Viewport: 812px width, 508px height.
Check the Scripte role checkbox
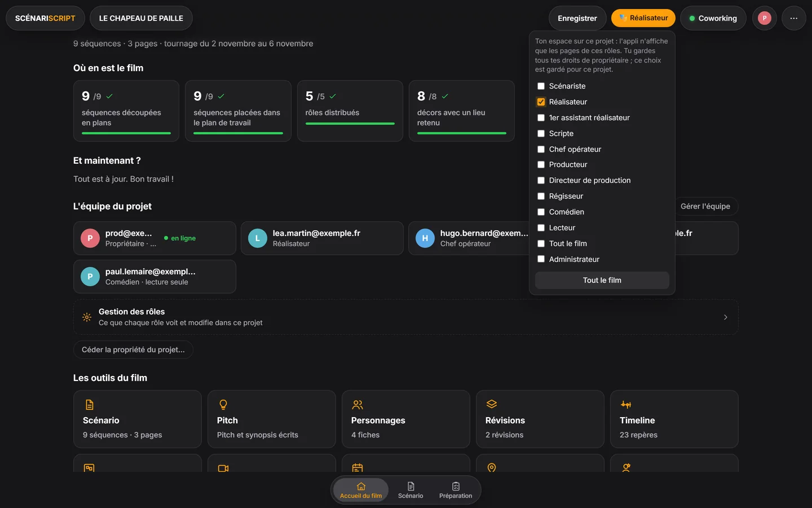[541, 134]
